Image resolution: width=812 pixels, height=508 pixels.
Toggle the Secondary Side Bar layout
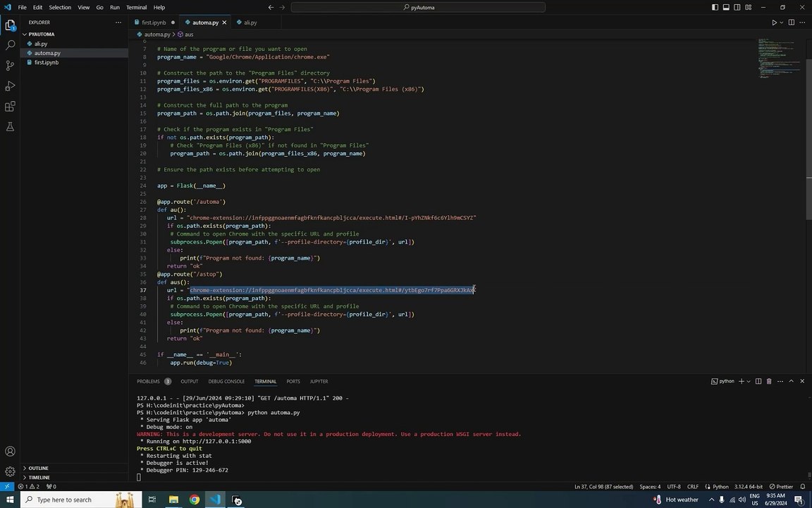(x=737, y=7)
